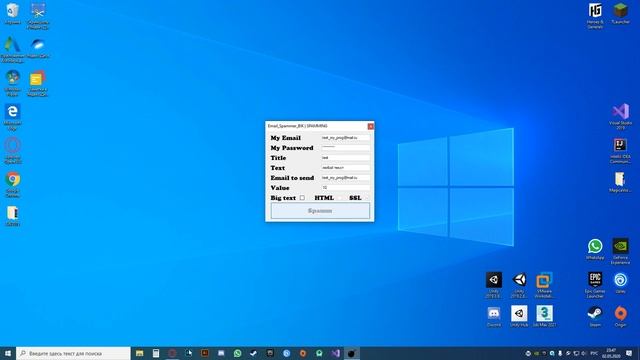Open Unity shortcut with black square icon
Viewport: 640px width, 360px height.
(494, 285)
